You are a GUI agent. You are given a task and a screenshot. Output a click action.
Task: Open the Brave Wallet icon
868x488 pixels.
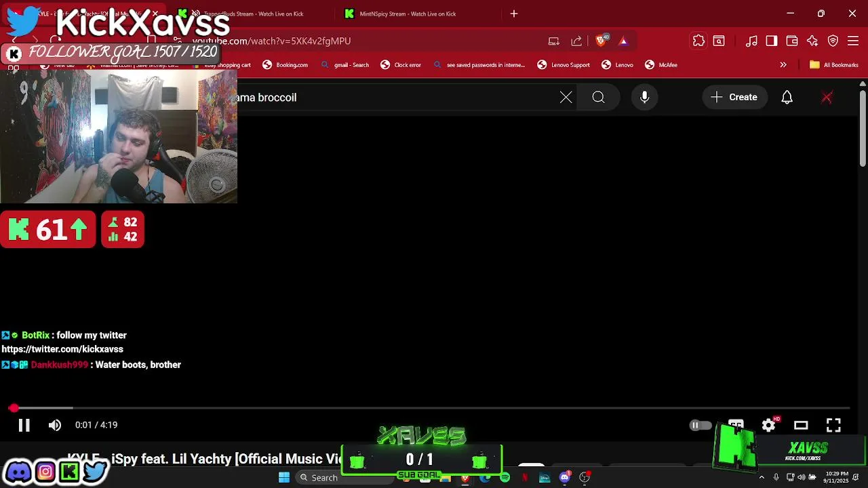tap(792, 41)
